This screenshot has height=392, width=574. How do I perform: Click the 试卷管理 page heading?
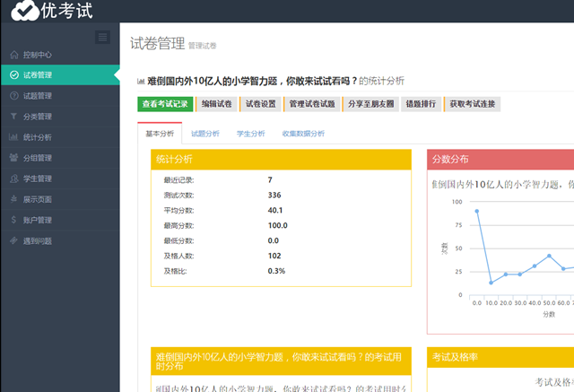[x=158, y=43]
